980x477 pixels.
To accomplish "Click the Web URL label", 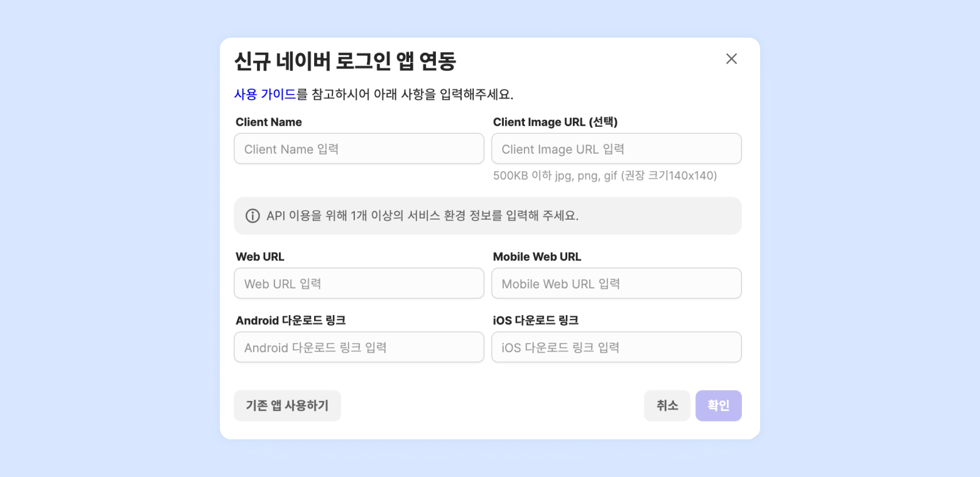I will (x=260, y=257).
